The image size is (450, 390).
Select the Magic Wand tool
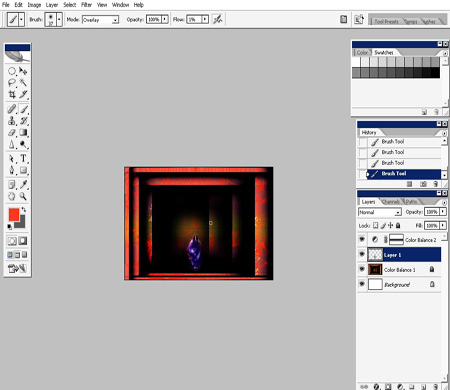click(23, 82)
